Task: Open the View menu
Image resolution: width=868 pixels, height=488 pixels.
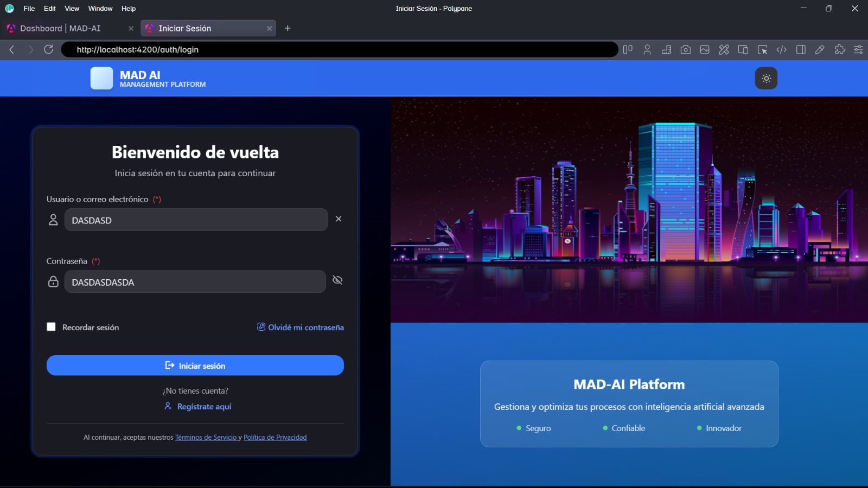Action: [x=72, y=8]
